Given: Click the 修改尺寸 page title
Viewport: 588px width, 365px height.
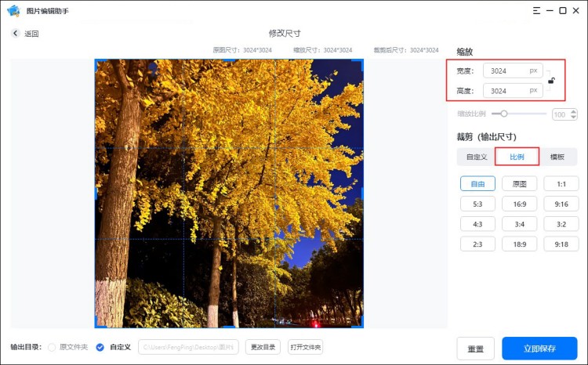Looking at the screenshot, I should (x=285, y=34).
